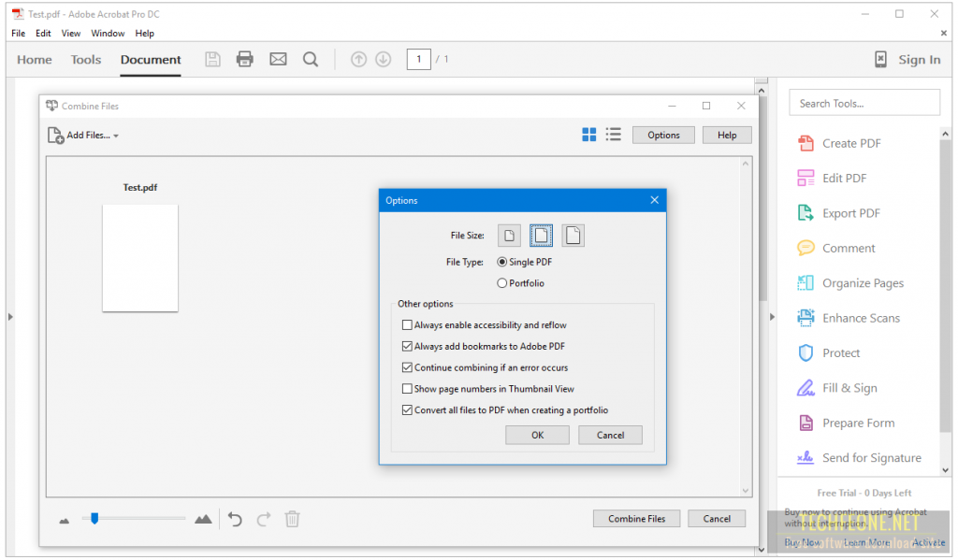
Task: Select the larger file size icon
Action: [x=573, y=235]
